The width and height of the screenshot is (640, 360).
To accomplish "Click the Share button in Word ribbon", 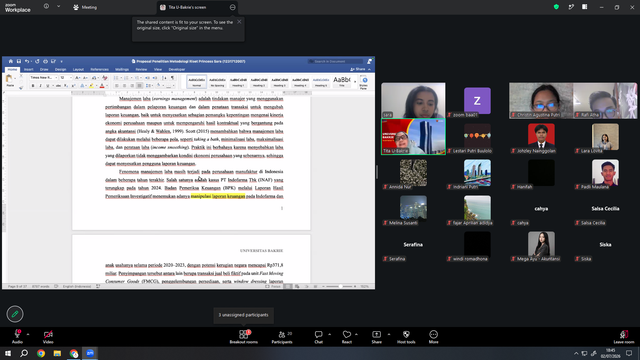I will pos(358,69).
